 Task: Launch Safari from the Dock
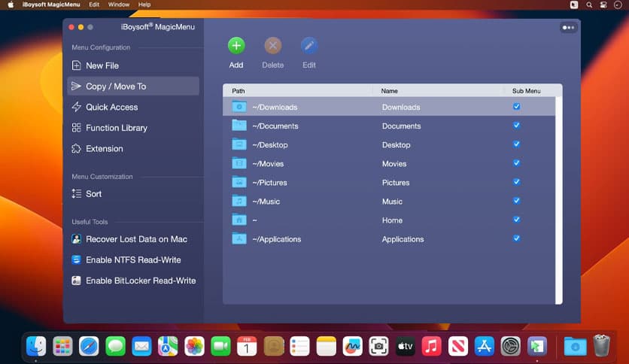(89, 346)
